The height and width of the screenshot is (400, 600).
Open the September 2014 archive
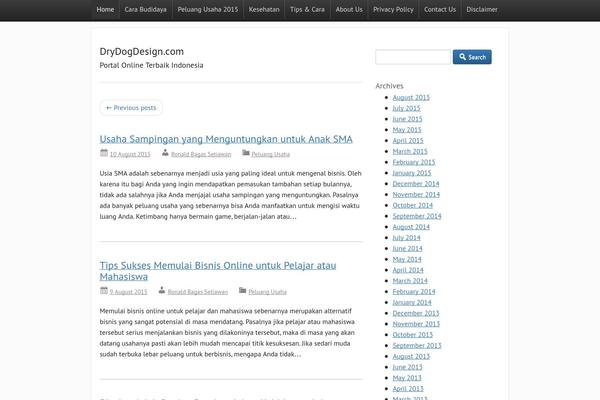point(417,216)
